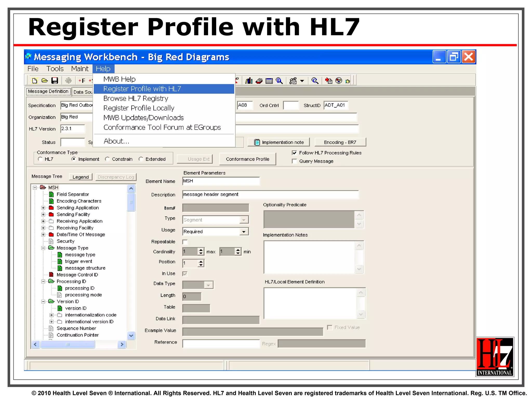Viewport: 532px width, 399px height.
Task: Open the Maint menu
Action: coord(80,69)
